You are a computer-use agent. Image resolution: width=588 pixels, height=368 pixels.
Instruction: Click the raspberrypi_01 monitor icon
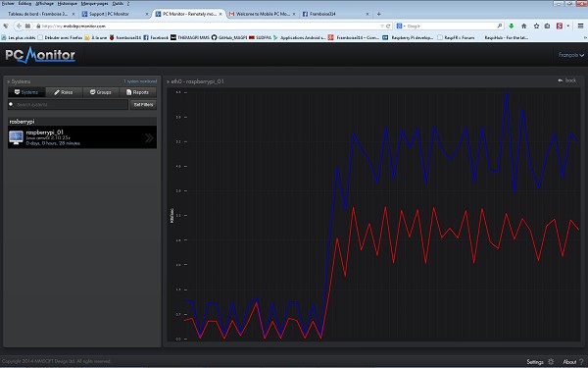pos(16,137)
